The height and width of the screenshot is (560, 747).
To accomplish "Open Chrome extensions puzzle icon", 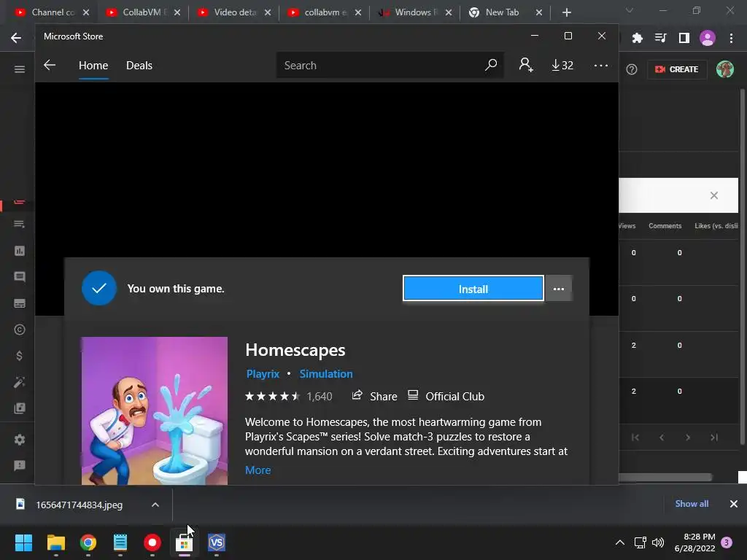I will 637,38.
